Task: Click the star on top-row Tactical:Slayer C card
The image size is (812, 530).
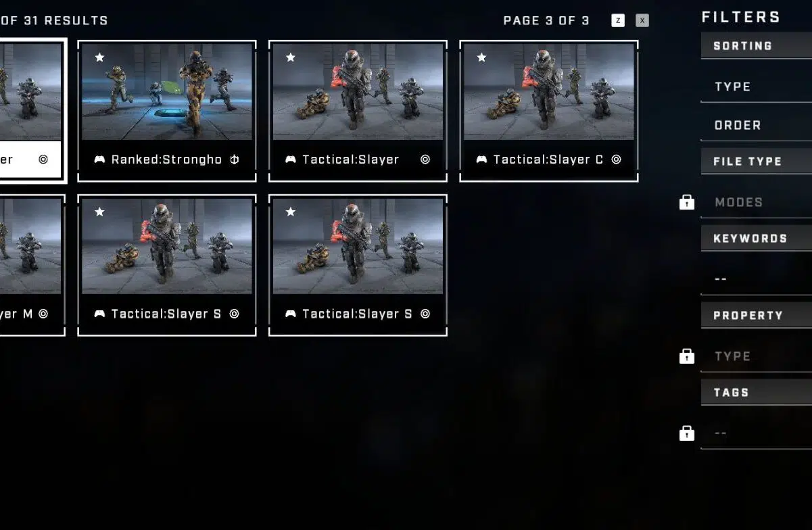Action: [482, 57]
